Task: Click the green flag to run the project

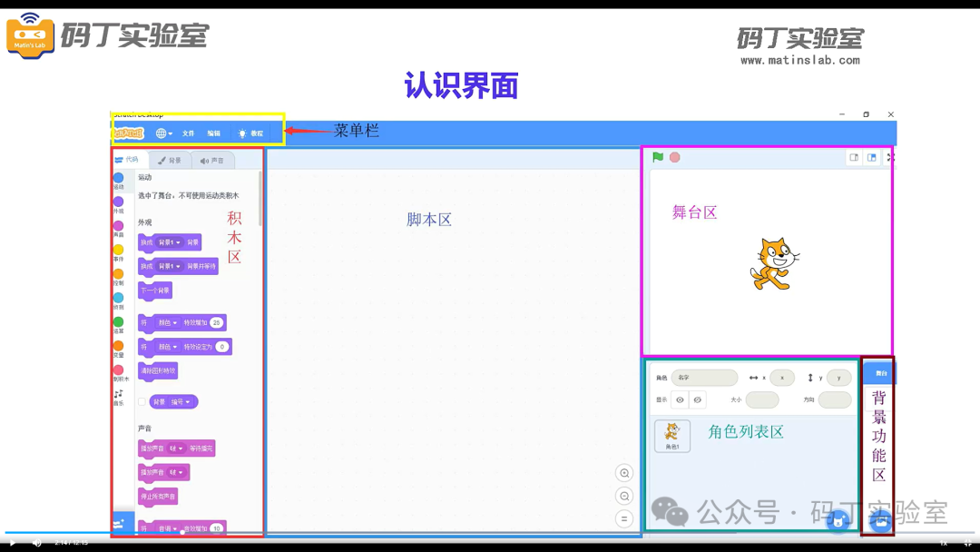Action: point(657,156)
